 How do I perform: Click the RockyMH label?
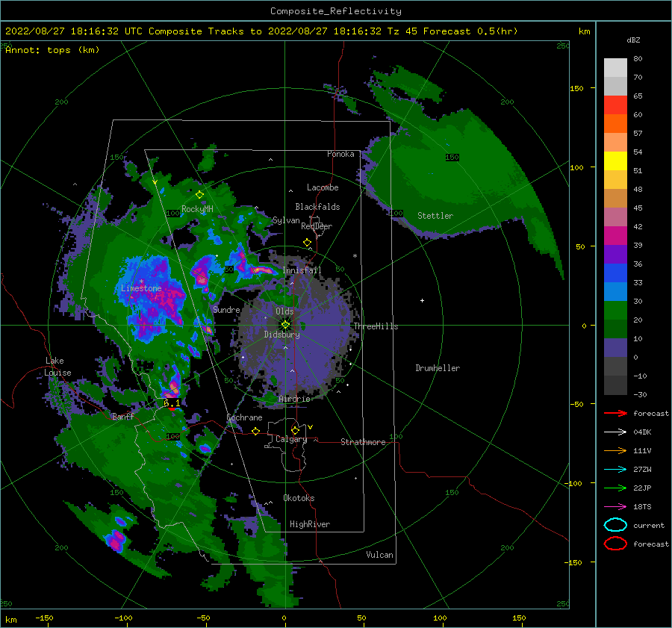pos(197,209)
